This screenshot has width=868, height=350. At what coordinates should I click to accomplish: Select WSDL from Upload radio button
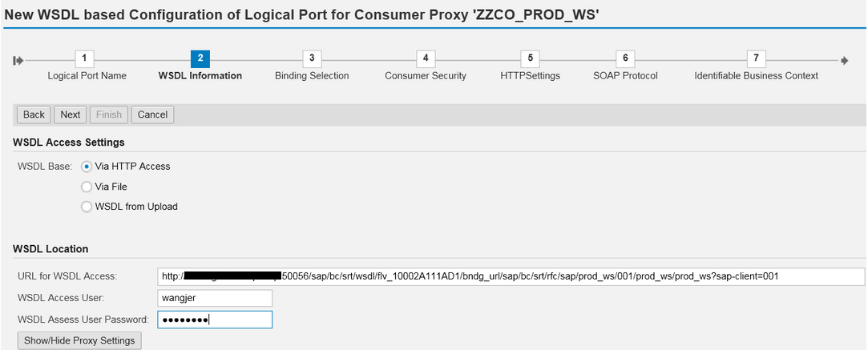pyautogui.click(x=87, y=207)
